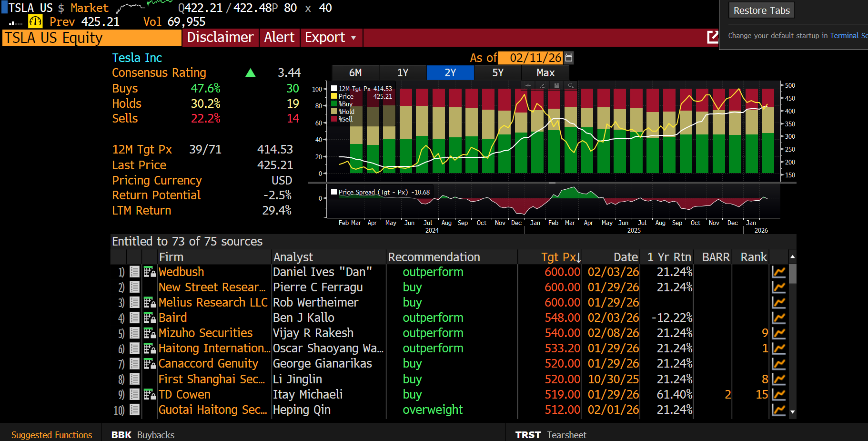Expand the Export dropdown menu
Image resolution: width=868 pixels, height=441 pixels.
[331, 37]
